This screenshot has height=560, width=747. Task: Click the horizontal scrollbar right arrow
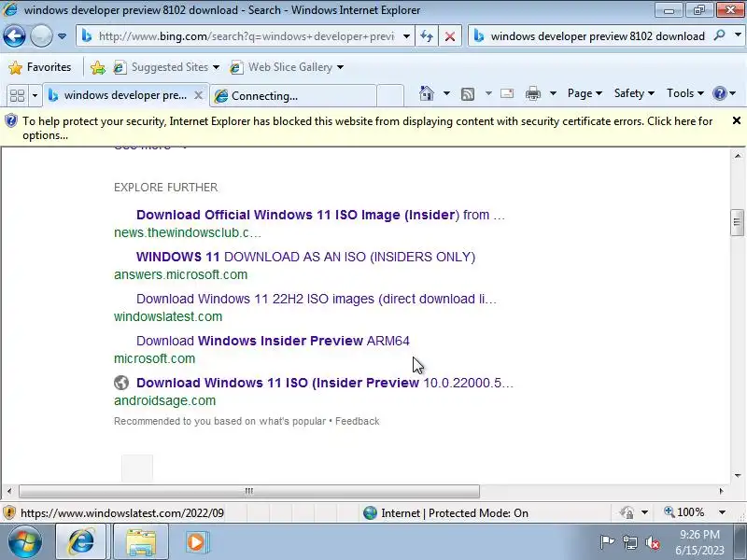point(721,491)
